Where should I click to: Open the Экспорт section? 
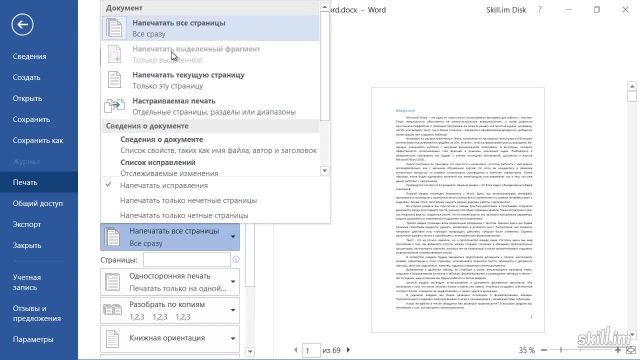(x=27, y=224)
